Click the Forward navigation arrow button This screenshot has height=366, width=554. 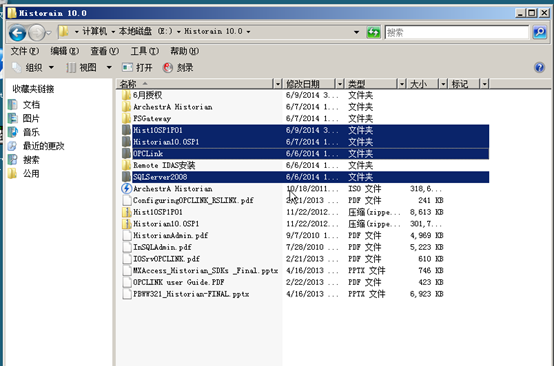[x=37, y=33]
